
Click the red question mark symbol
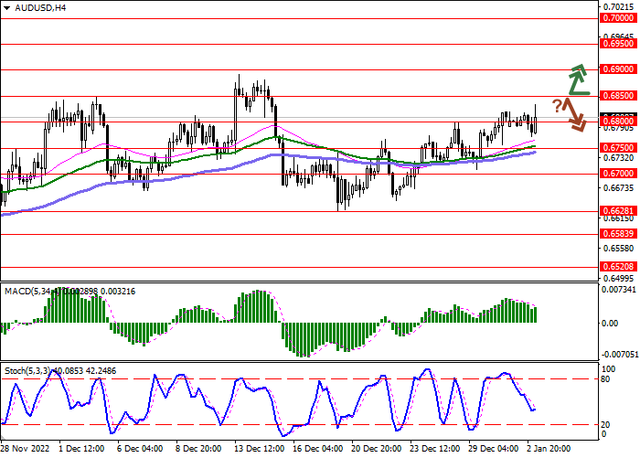558,105
